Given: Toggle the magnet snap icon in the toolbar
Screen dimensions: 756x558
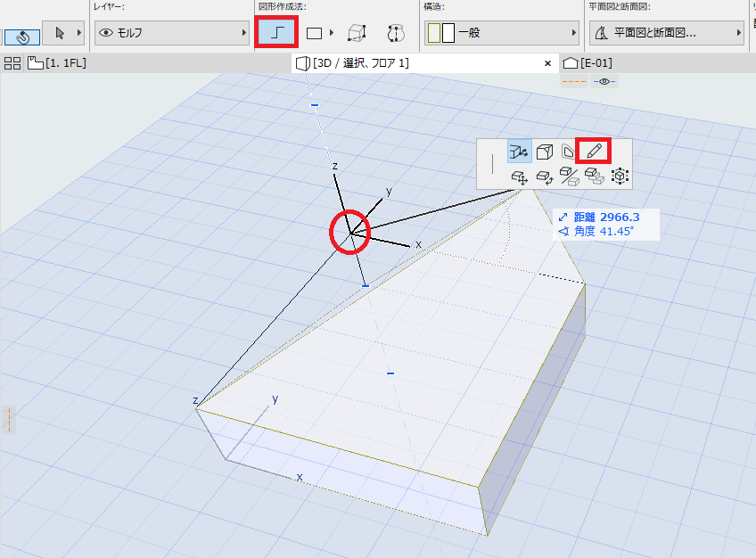Looking at the screenshot, I should tap(22, 37).
